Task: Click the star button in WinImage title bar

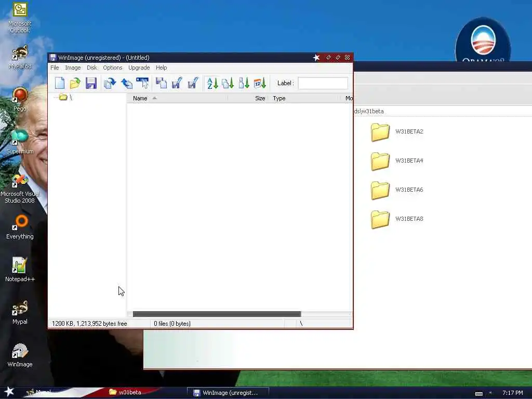Action: tap(316, 58)
